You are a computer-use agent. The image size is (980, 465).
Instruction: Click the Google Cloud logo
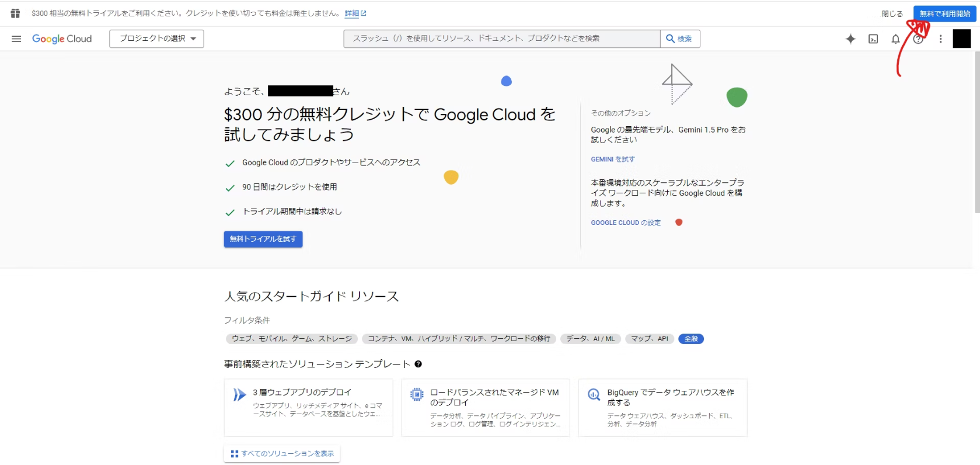point(62,39)
